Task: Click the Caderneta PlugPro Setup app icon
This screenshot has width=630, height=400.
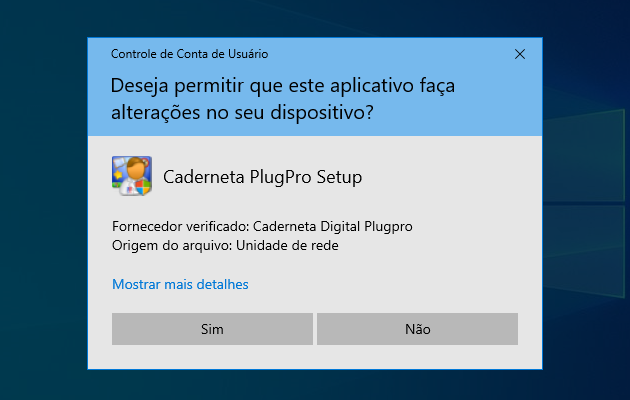Action: [x=131, y=176]
